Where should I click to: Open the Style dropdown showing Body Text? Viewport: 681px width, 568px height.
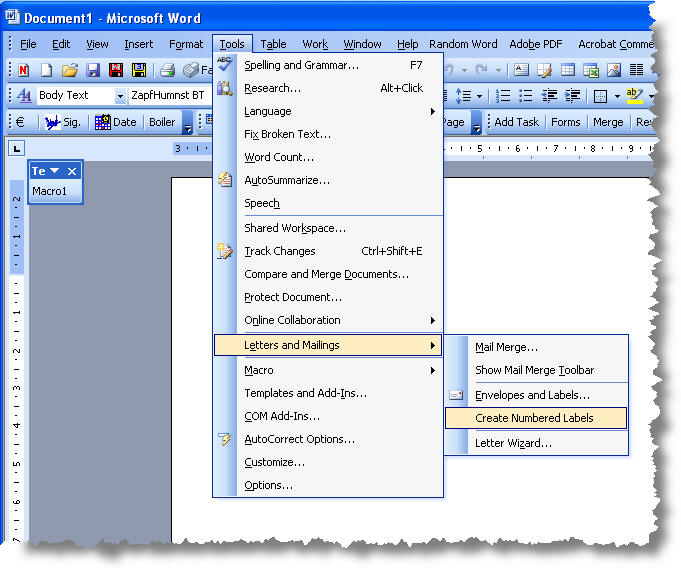(120, 96)
